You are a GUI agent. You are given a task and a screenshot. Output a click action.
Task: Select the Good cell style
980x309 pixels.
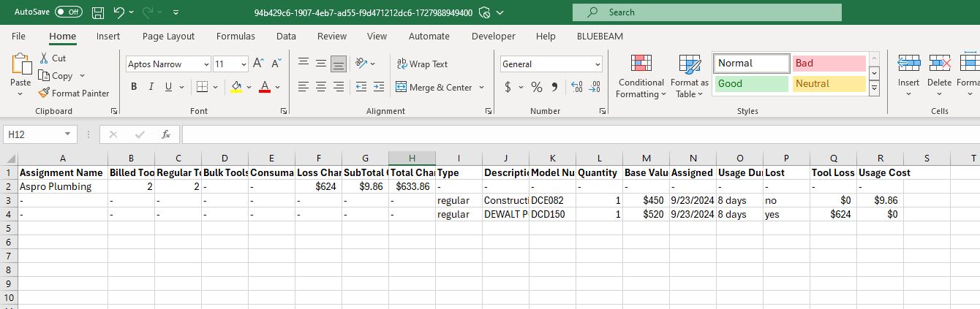(x=752, y=83)
